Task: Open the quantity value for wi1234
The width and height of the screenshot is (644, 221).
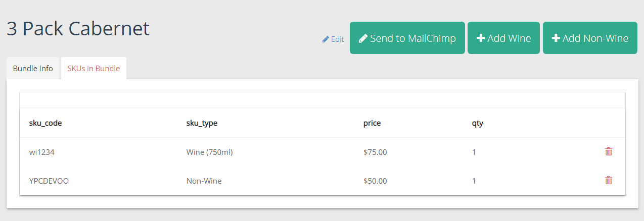Action: [474, 152]
